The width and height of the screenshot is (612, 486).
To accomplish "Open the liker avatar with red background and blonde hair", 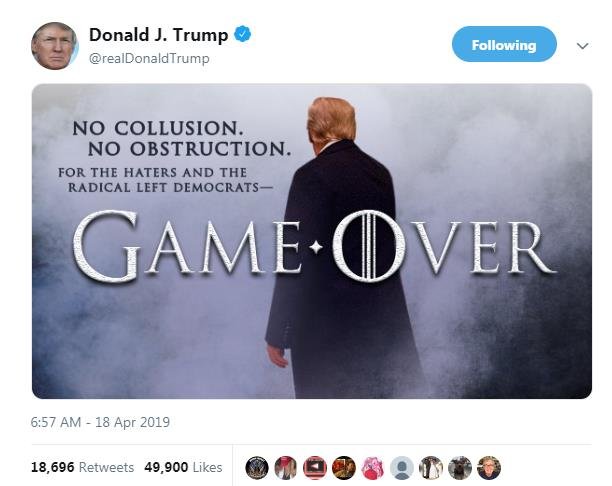I will (x=286, y=468).
